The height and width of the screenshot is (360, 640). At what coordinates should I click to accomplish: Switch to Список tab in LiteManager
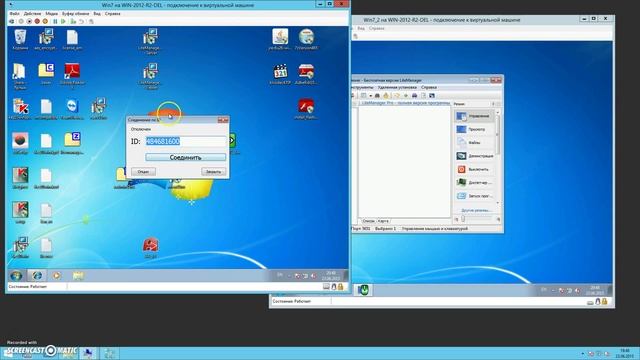pyautogui.click(x=368, y=221)
